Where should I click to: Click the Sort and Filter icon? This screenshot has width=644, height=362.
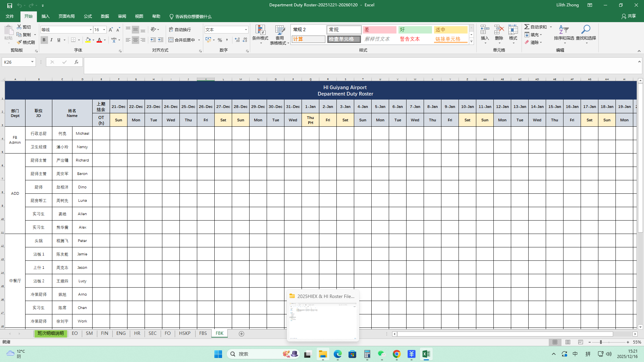coord(564,29)
